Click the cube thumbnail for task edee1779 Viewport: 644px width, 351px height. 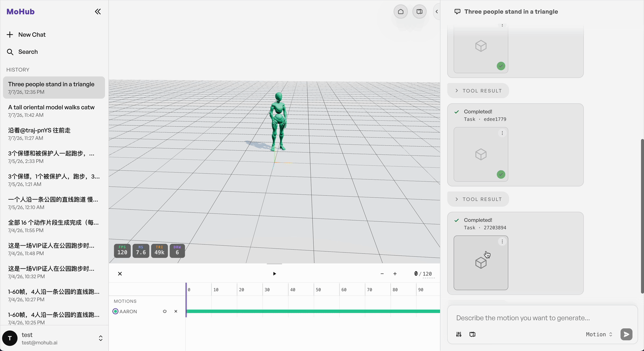pyautogui.click(x=481, y=154)
